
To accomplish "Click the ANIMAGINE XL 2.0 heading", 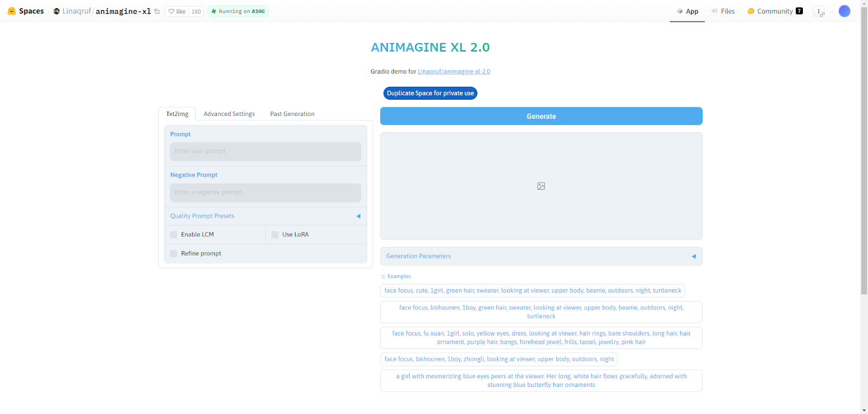I will (x=430, y=48).
